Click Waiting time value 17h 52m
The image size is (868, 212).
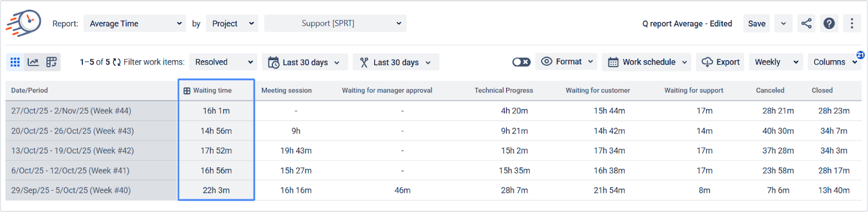(x=216, y=151)
